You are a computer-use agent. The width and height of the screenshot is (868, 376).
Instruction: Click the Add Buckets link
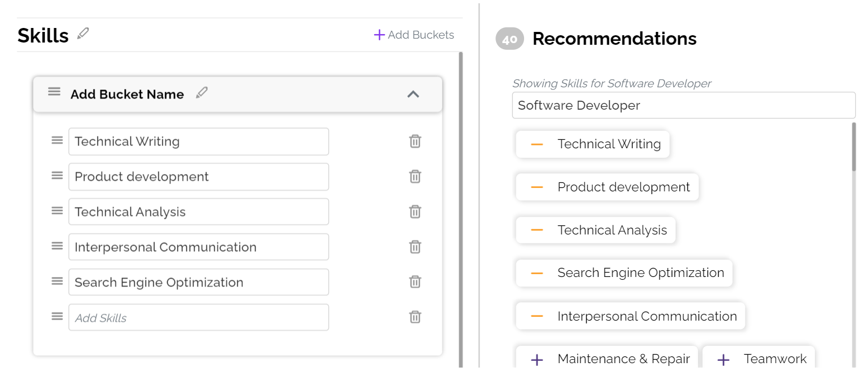click(414, 35)
